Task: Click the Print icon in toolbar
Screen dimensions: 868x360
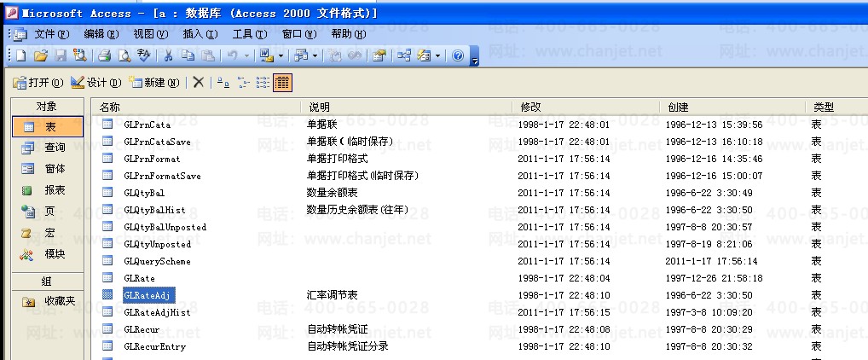Action: tap(105, 55)
